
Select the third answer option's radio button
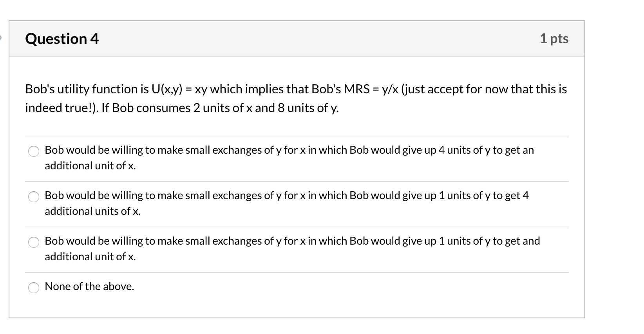click(x=34, y=242)
